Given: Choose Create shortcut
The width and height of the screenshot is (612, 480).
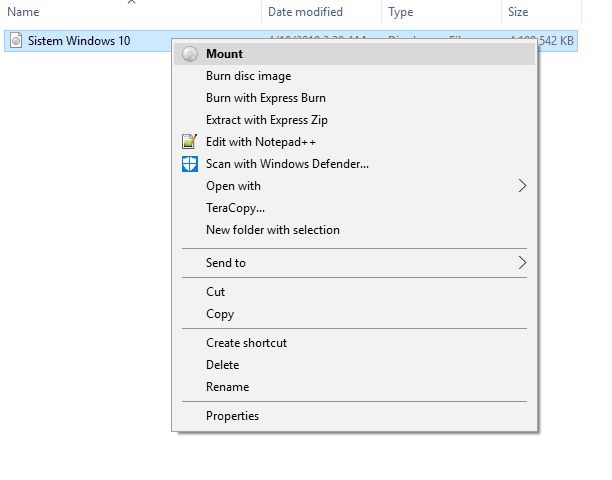Looking at the screenshot, I should [354, 343].
